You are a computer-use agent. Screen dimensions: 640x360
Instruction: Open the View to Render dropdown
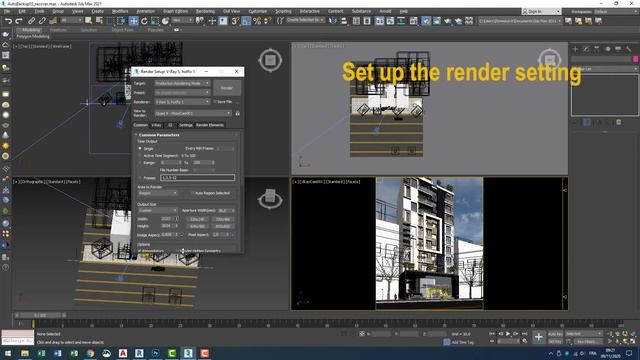193,113
